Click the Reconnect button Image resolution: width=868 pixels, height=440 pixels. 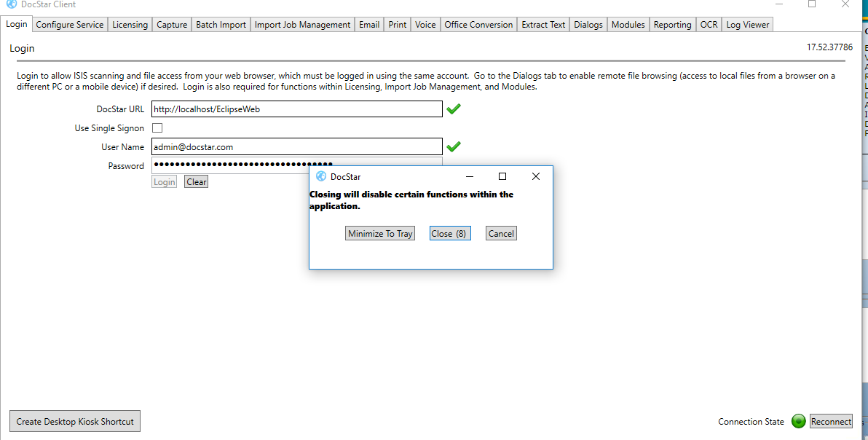831,421
